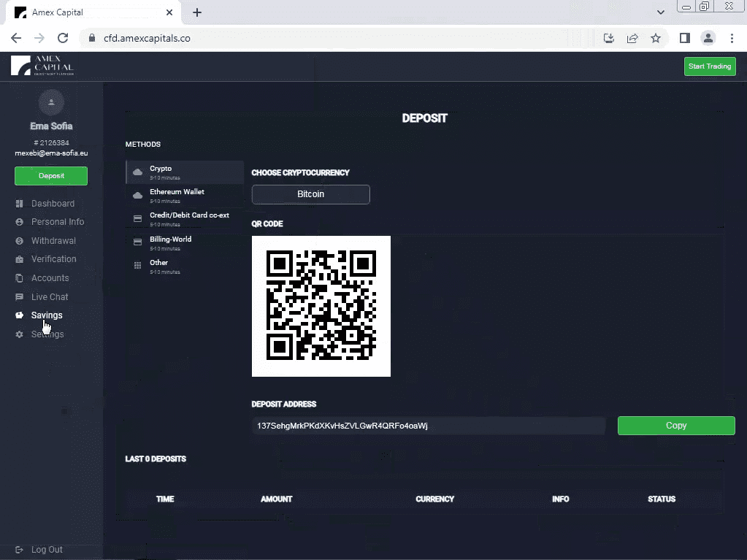
Task: Expand the tab search chevron
Action: click(x=661, y=12)
